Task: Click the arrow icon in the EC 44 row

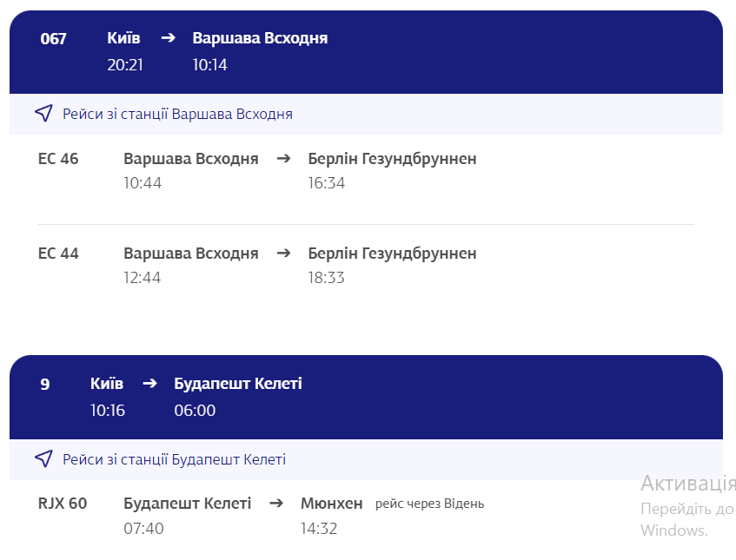Action: click(283, 254)
